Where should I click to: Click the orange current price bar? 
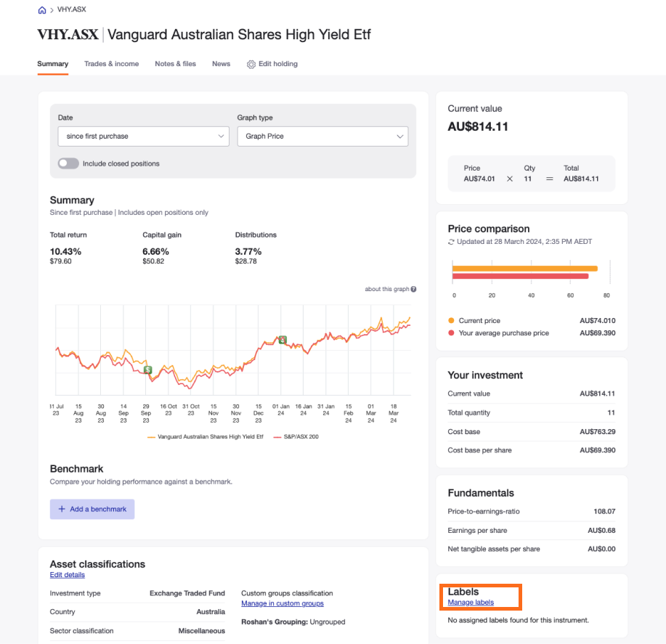pyautogui.click(x=525, y=269)
